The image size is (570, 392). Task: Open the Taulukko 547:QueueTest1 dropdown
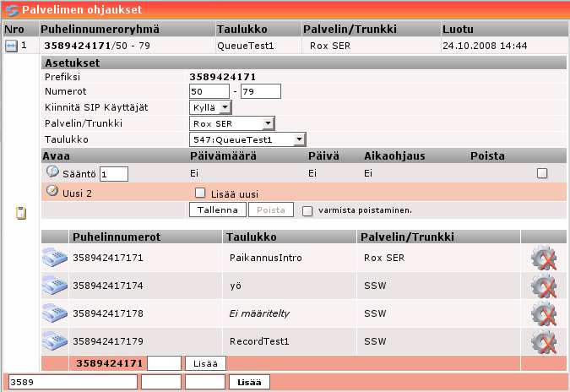(247, 139)
